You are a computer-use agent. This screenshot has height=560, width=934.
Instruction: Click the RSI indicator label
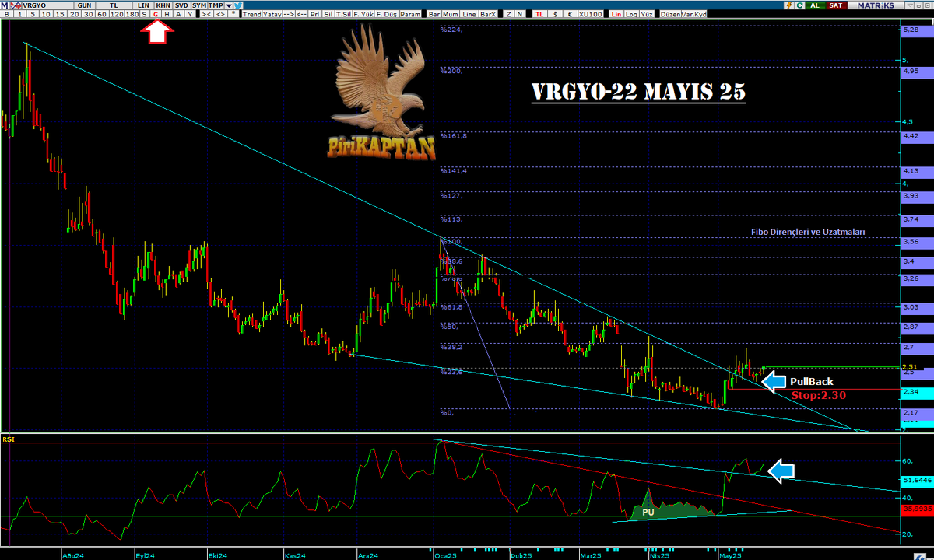click(9, 439)
